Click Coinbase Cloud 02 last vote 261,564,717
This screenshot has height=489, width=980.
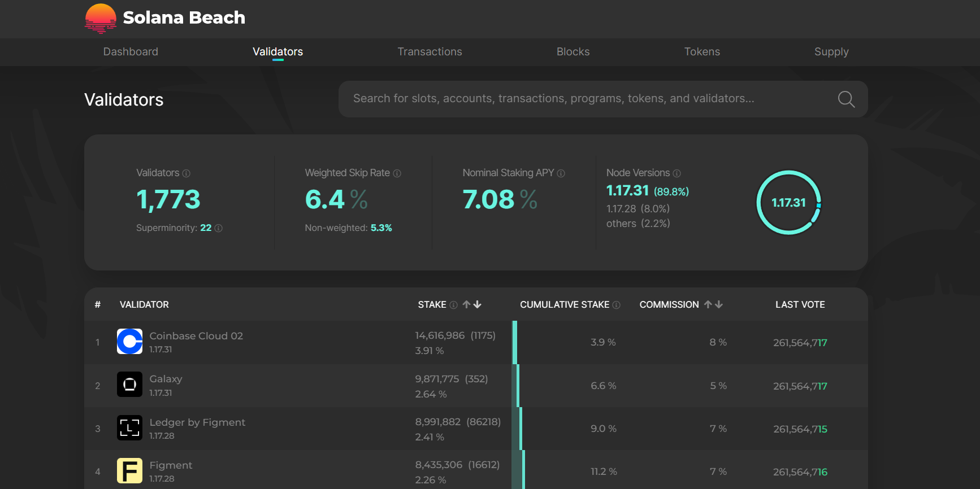800,343
